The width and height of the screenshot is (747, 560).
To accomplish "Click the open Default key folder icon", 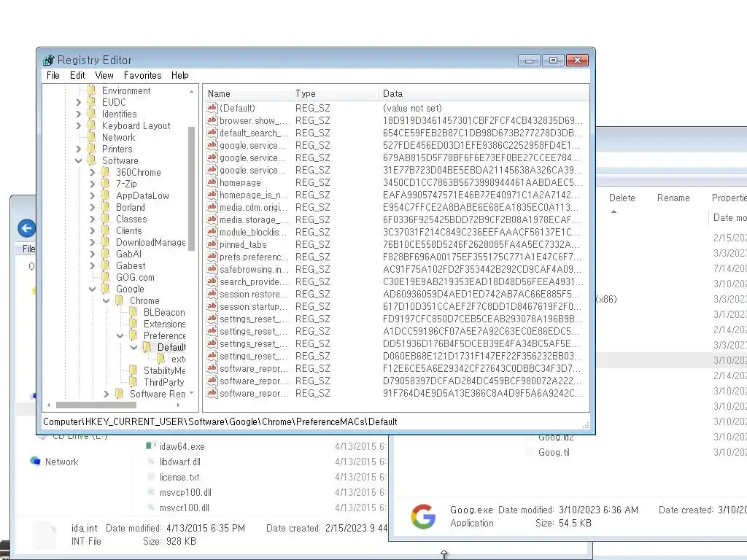I will coord(147,347).
